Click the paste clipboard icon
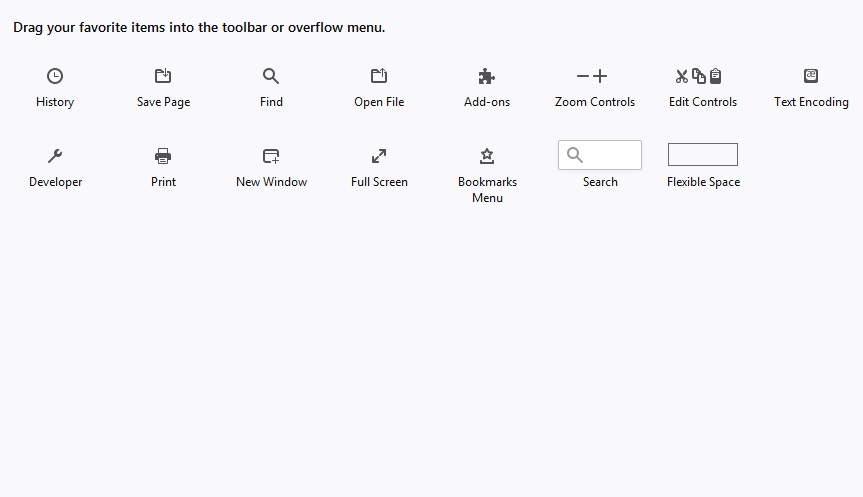This screenshot has height=497, width=863. point(715,76)
